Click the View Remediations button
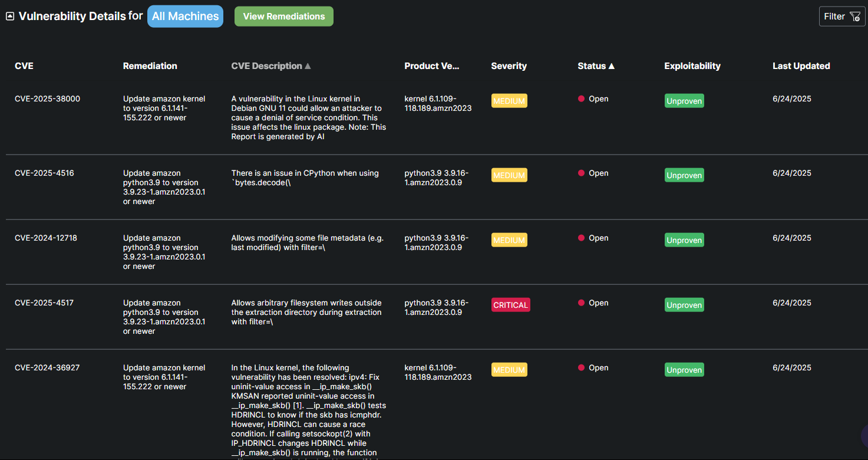Image resolution: width=868 pixels, height=460 pixels. coord(284,17)
